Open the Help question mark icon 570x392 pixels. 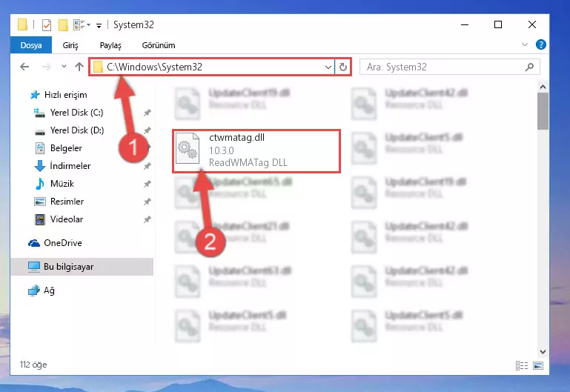pyautogui.click(x=541, y=44)
